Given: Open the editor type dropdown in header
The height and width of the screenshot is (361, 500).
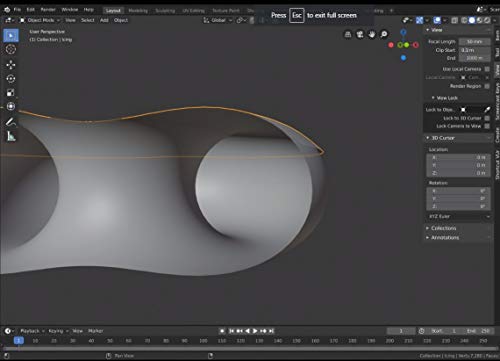Looking at the screenshot, I should 9,20.
